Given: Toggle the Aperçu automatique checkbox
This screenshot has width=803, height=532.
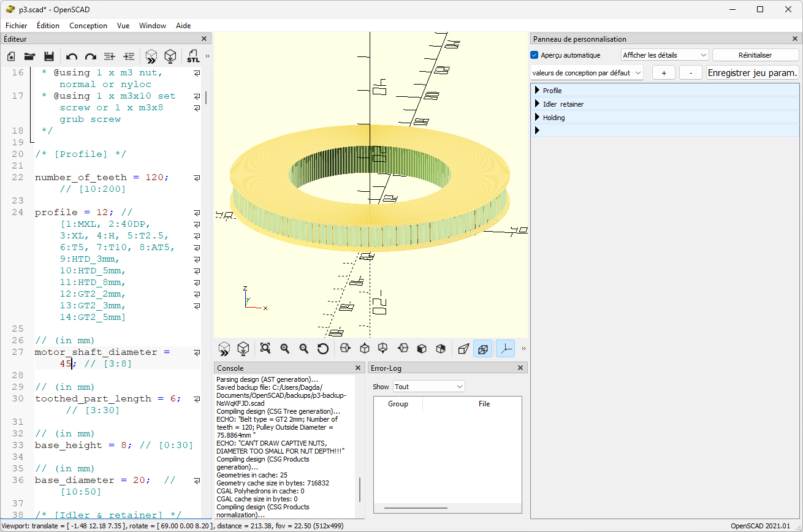Looking at the screenshot, I should click(535, 55).
